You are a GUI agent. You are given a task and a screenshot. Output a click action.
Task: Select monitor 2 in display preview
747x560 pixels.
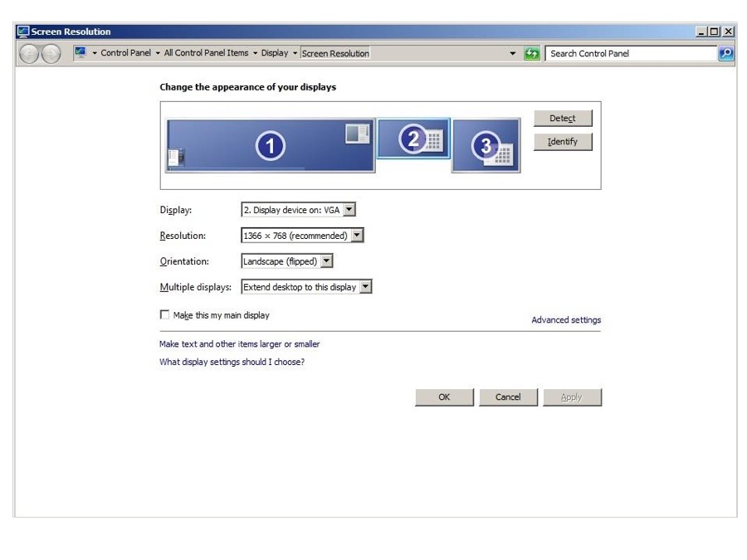pos(413,139)
